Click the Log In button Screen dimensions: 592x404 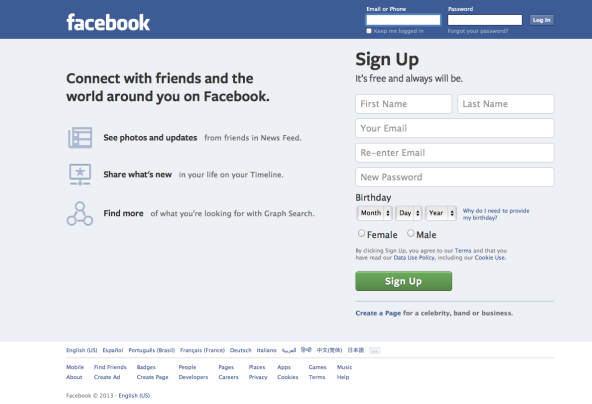[x=541, y=20]
